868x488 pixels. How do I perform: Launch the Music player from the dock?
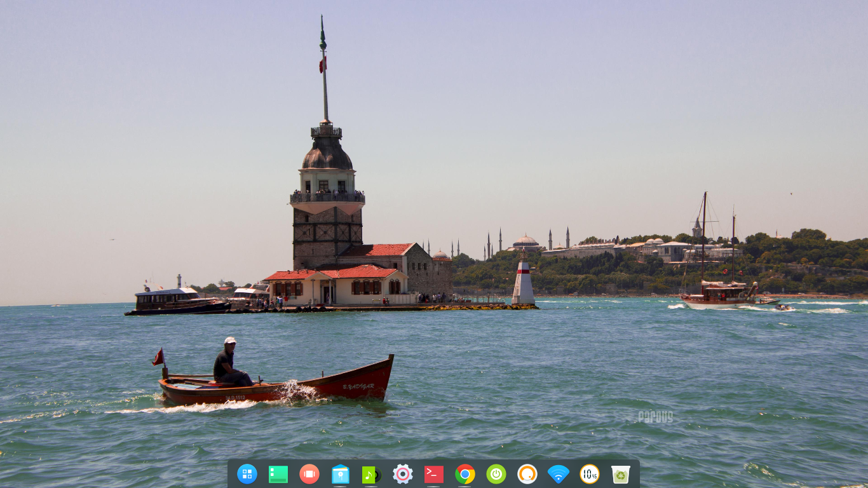tap(372, 475)
